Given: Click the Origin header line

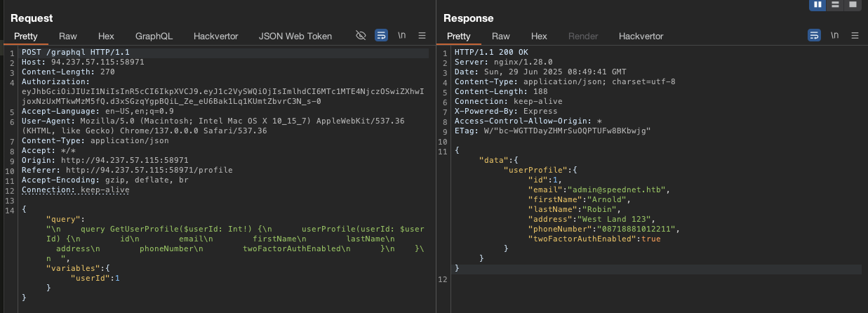Looking at the screenshot, I should 105,161.
